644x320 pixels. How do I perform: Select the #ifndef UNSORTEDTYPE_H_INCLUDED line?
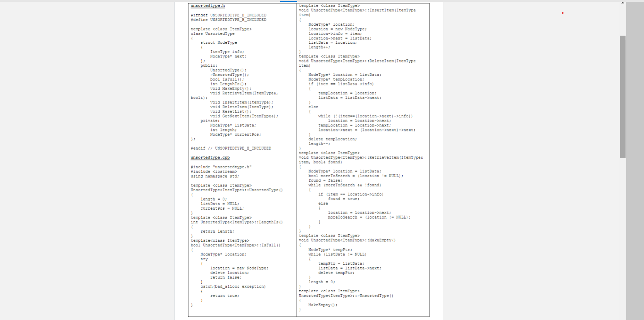pos(229,15)
